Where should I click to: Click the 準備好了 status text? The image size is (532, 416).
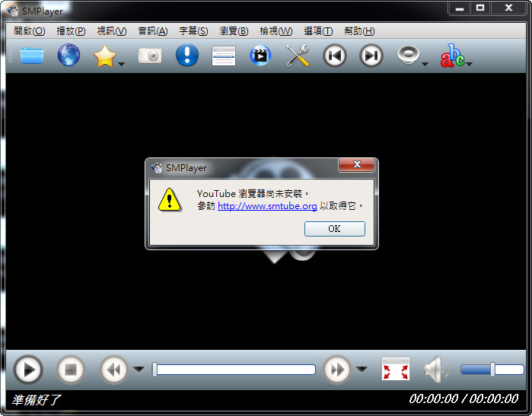pos(37,400)
